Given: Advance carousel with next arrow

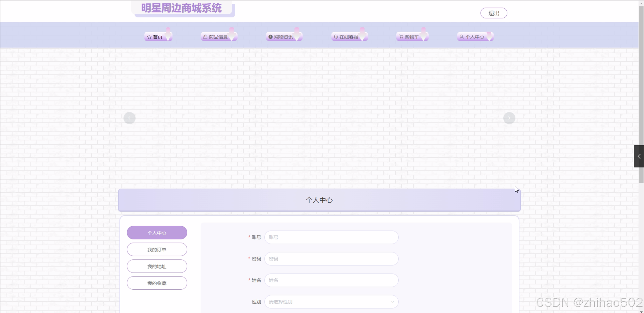Looking at the screenshot, I should (x=509, y=118).
